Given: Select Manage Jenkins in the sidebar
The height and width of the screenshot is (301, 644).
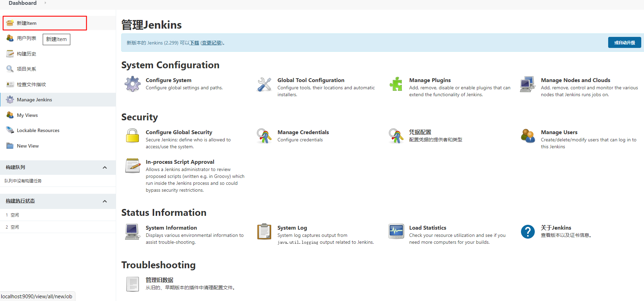Looking at the screenshot, I should click(x=34, y=100).
